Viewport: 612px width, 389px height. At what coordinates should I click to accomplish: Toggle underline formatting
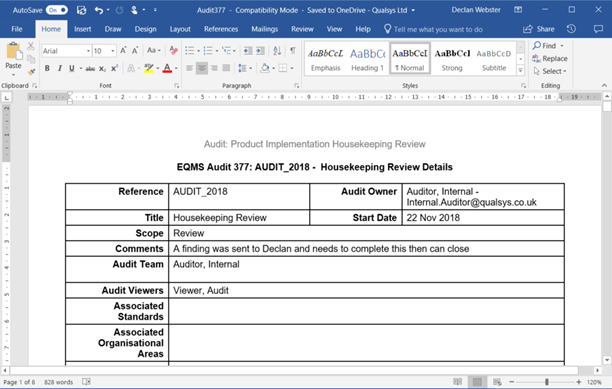pos(72,69)
